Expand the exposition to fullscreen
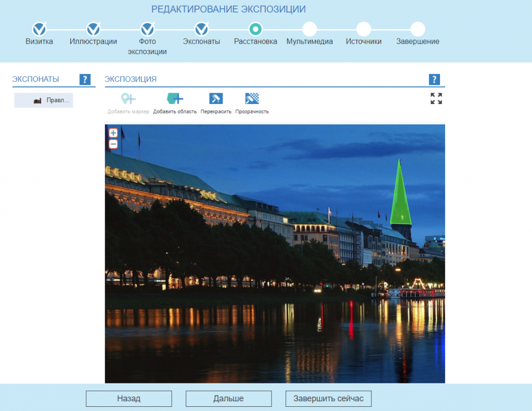This screenshot has width=532, height=411. tap(436, 99)
